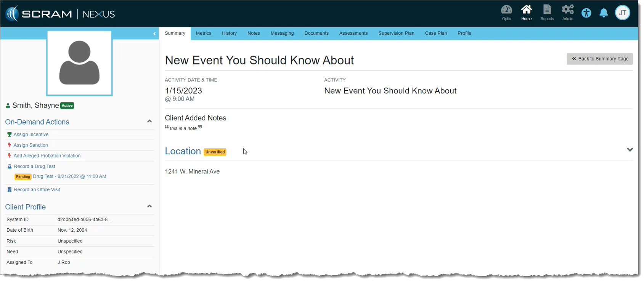The height and width of the screenshot is (282, 644).
Task: Click Assign Incentive link
Action: (31, 135)
